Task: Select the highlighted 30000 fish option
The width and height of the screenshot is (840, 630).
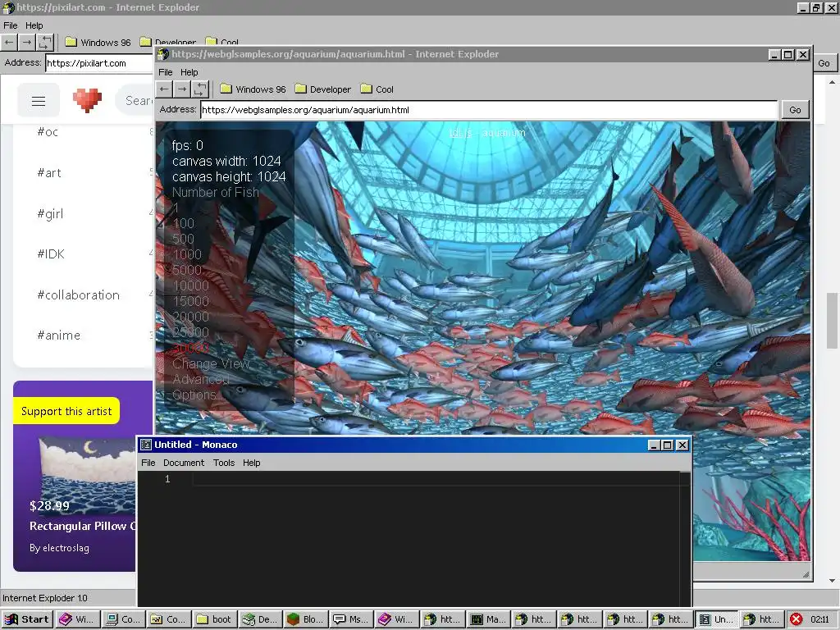Action: click(x=190, y=348)
